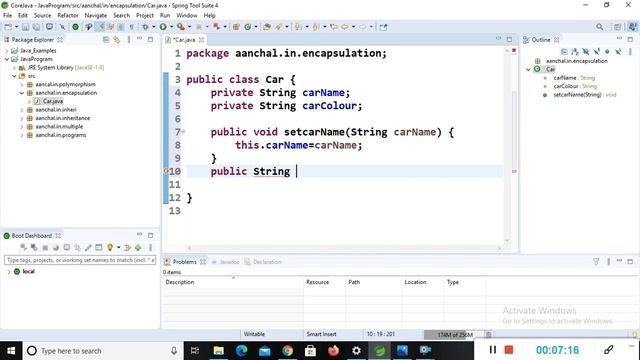Image resolution: width=640 pixels, height=360 pixels.
Task: Click the heap memory status bar indicator
Action: 454,335
